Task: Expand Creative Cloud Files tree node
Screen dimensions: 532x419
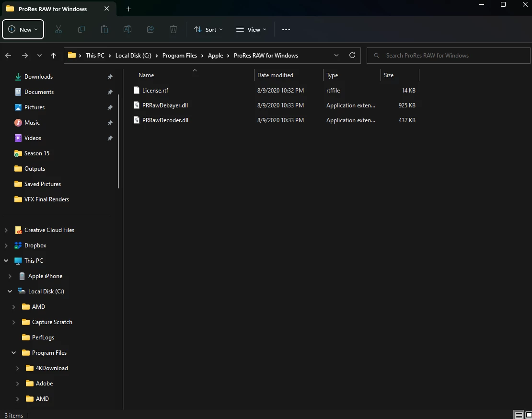Action: point(6,230)
